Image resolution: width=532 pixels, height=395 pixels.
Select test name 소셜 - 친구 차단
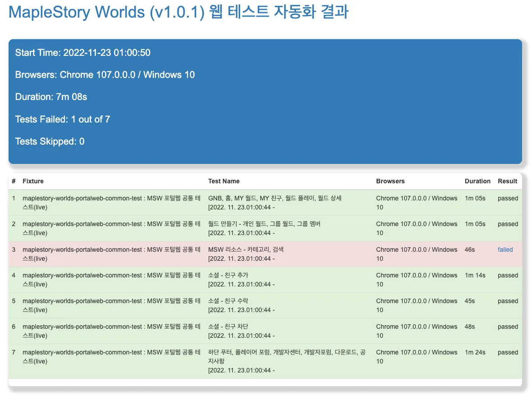click(228, 327)
